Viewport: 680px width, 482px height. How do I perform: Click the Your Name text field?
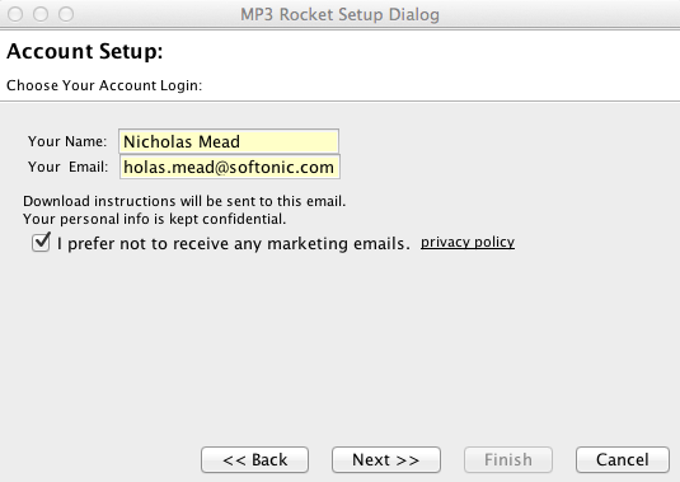point(228,141)
